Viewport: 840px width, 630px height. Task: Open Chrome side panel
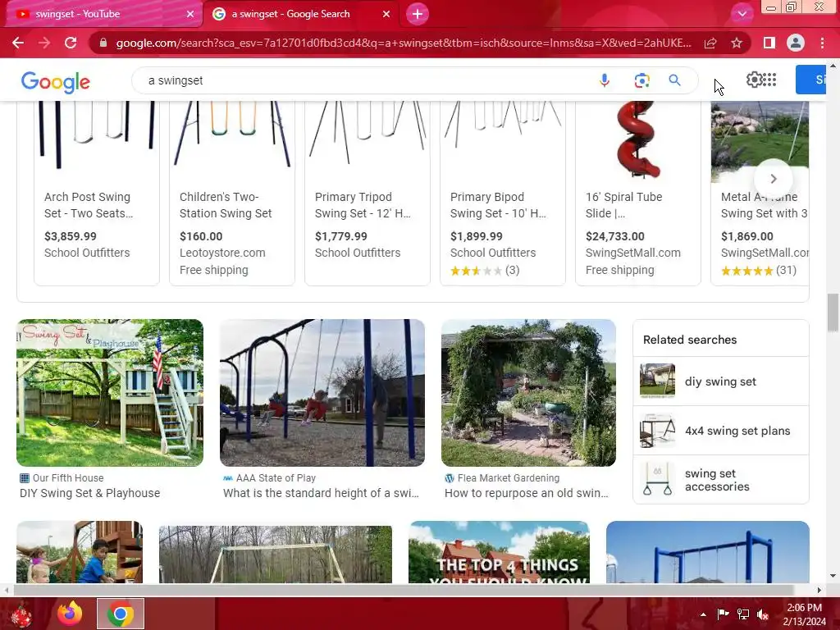coord(769,43)
